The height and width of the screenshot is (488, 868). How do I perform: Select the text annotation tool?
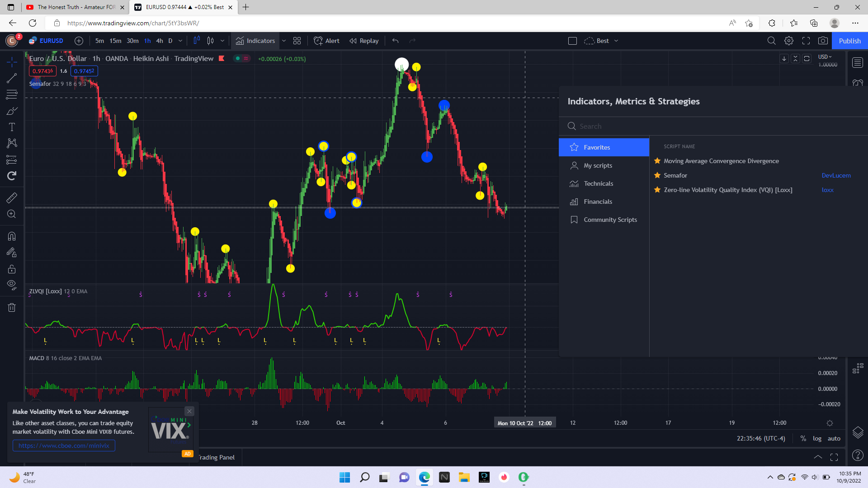pos(12,127)
